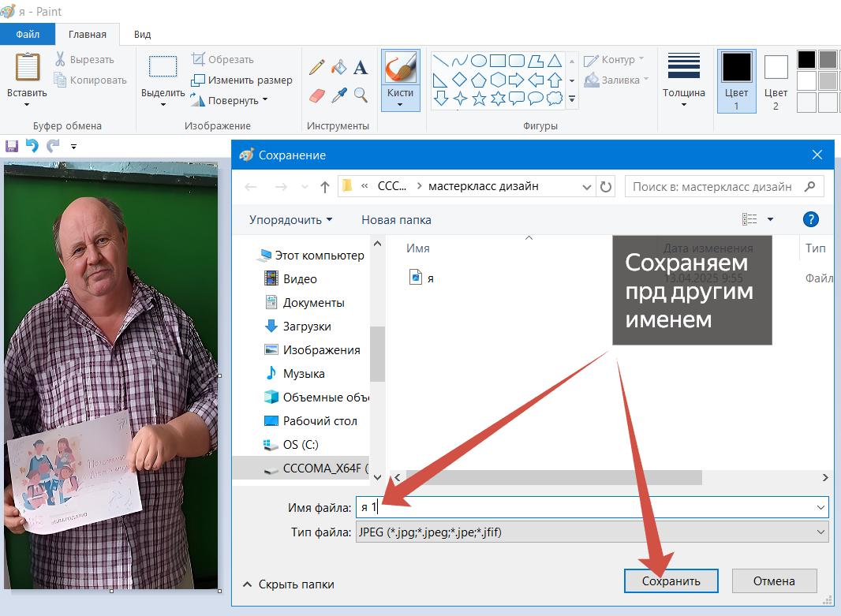This screenshot has width=841, height=616.
Task: Refresh the folder view
Action: pyautogui.click(x=606, y=187)
